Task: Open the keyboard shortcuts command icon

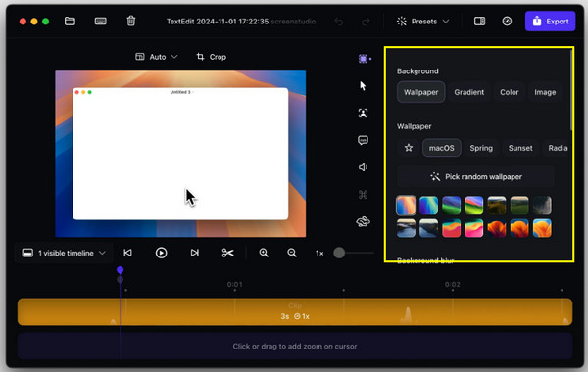Action: (x=363, y=195)
